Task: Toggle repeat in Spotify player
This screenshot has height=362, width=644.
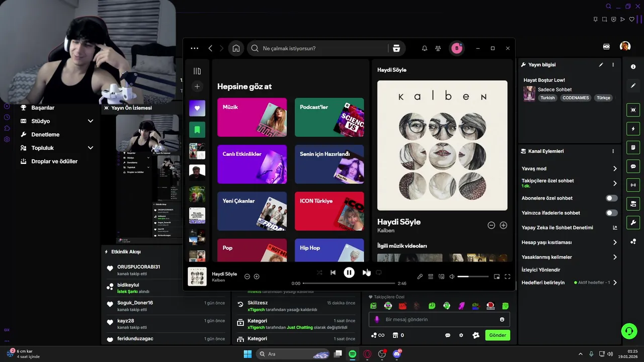Action: [379, 273]
